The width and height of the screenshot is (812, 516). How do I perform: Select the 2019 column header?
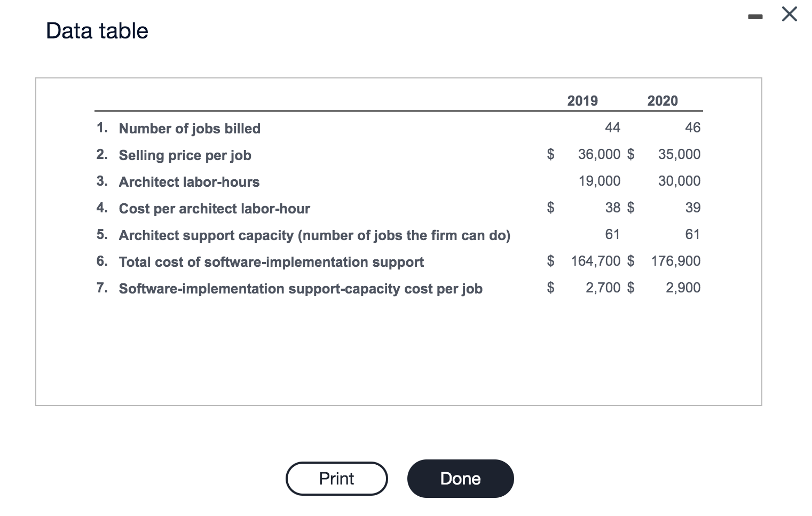point(582,101)
